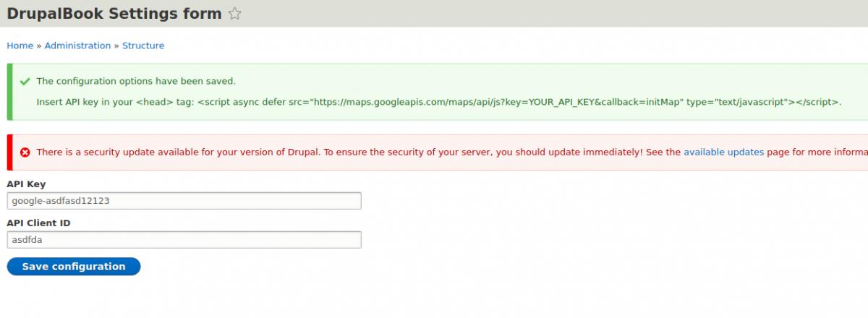
Task: Click the security update warning text
Action: coord(452,152)
